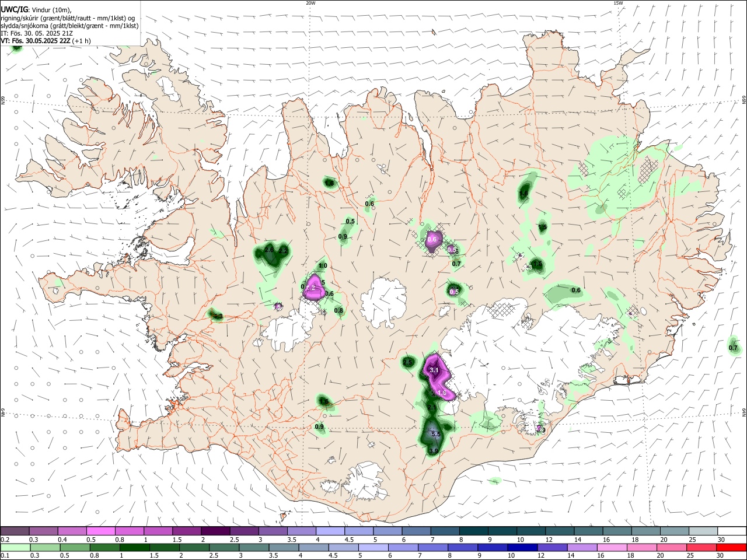
Task: Click the light violet swatch between 14 and 16 in bottom row
Action: point(582,547)
